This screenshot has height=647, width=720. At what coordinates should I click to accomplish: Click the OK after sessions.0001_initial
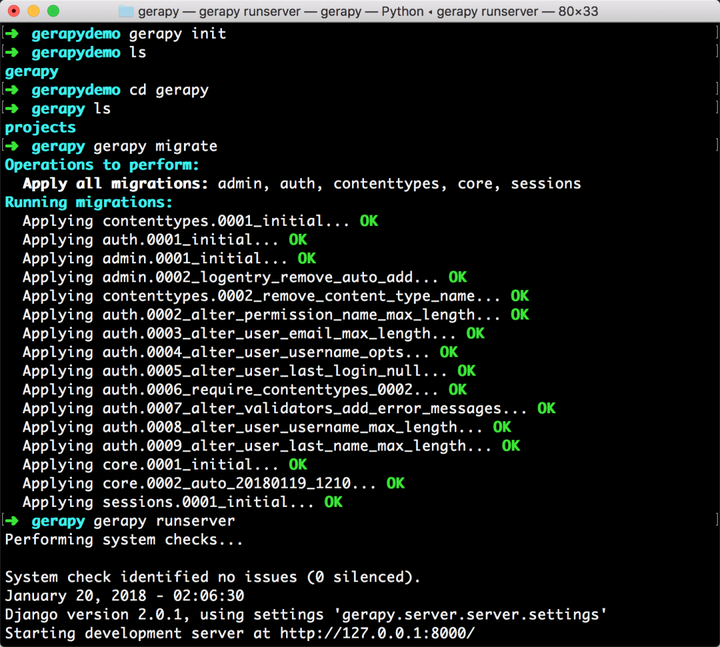point(333,502)
